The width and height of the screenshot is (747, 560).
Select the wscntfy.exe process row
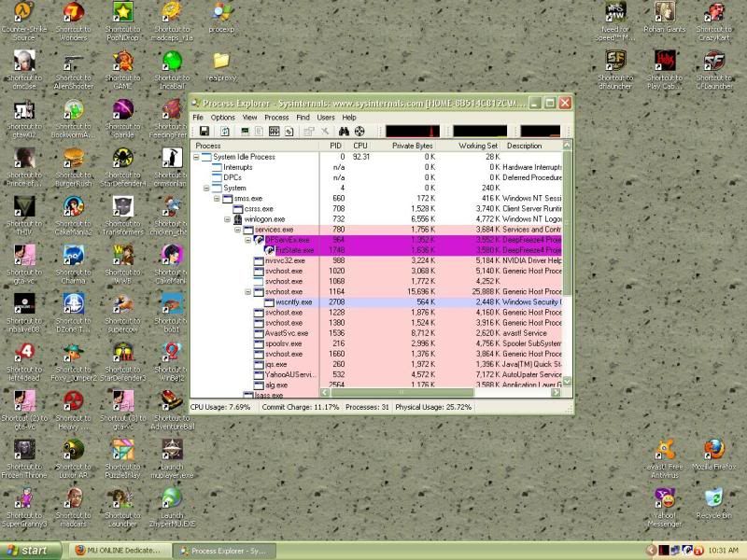[x=376, y=302]
